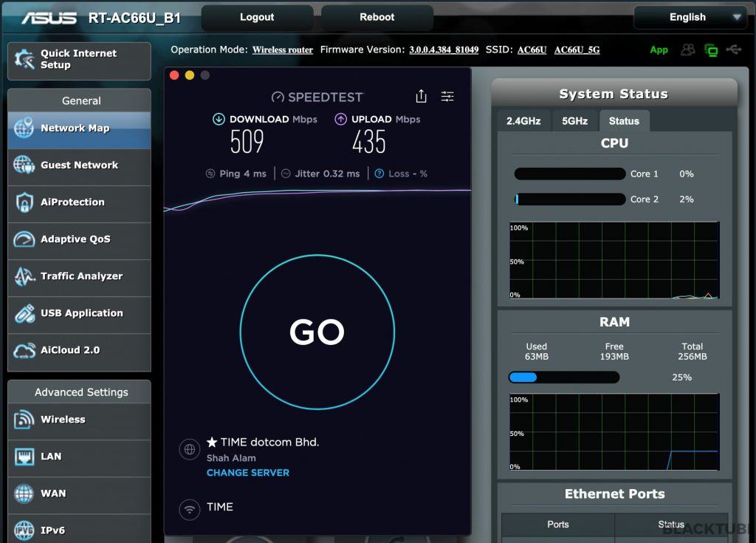This screenshot has height=543, width=756.
Task: Click the guest users icon in header
Action: (688, 49)
